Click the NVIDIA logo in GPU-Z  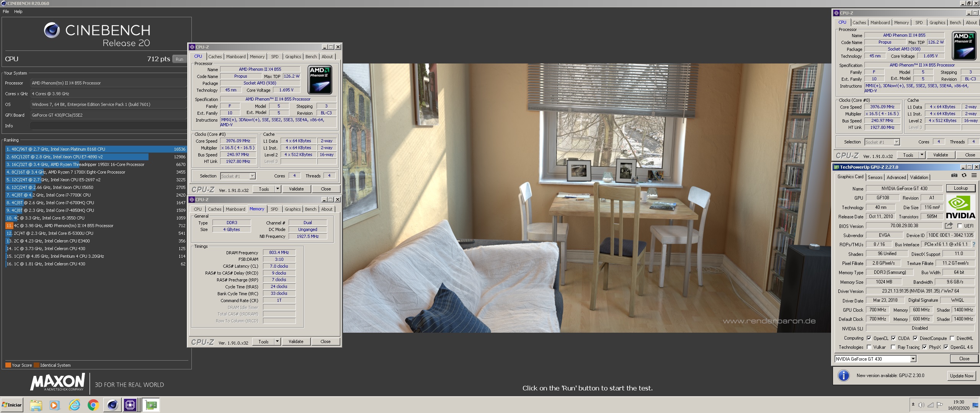(x=960, y=207)
